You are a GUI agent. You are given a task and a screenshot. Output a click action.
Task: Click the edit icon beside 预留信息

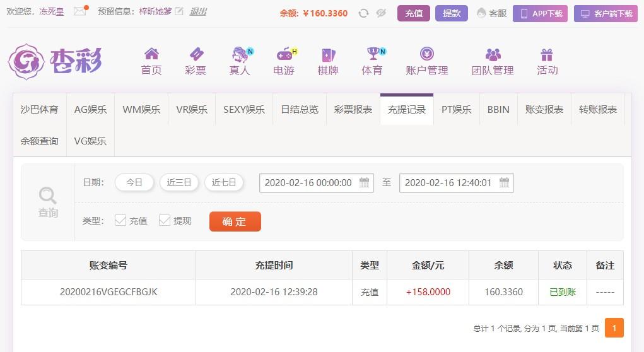[x=179, y=11]
